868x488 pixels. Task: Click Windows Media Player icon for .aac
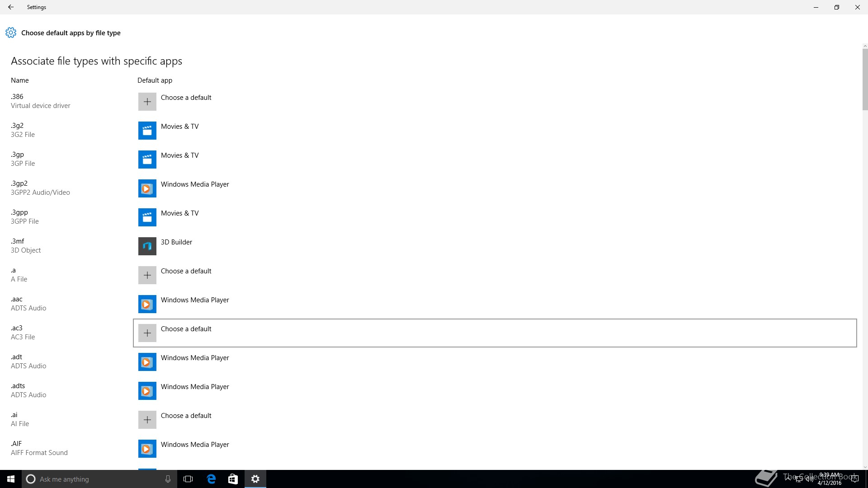point(147,304)
